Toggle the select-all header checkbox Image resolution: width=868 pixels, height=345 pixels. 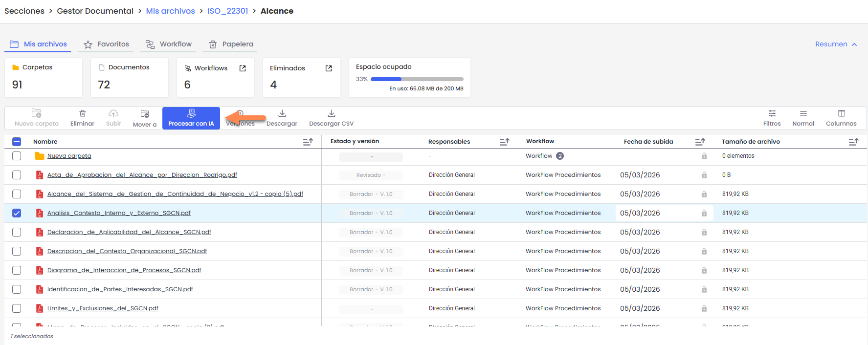coord(17,142)
